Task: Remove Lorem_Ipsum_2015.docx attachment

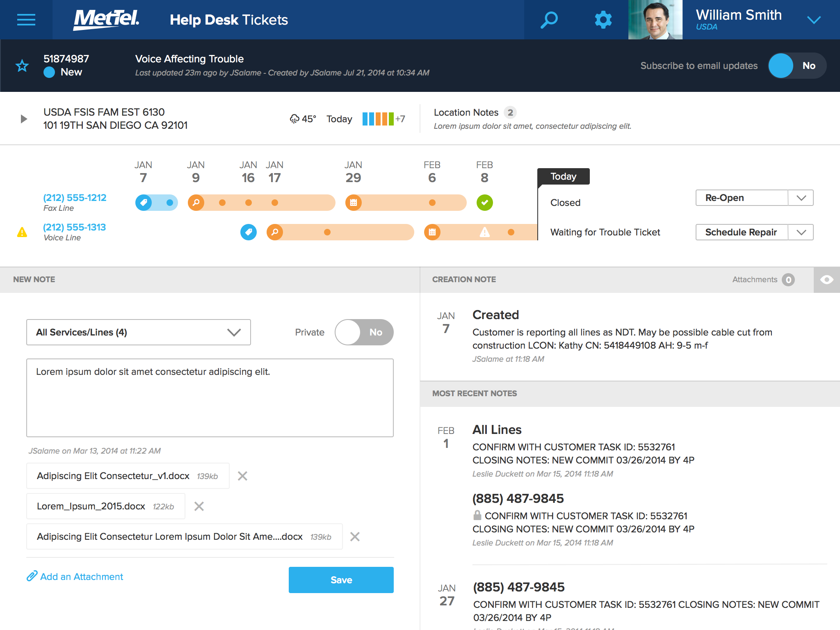Action: pos(199,506)
